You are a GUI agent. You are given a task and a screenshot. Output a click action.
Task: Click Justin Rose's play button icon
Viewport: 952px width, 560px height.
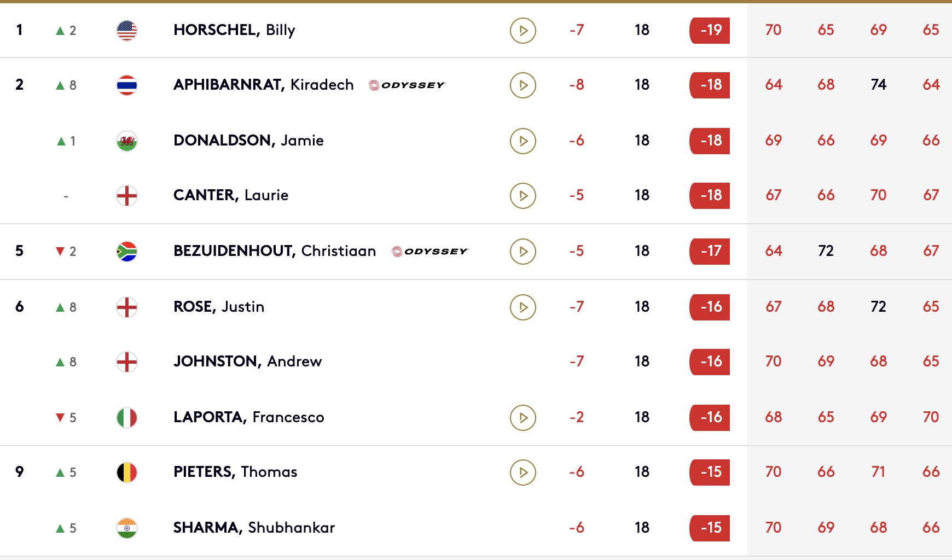pyautogui.click(x=523, y=307)
